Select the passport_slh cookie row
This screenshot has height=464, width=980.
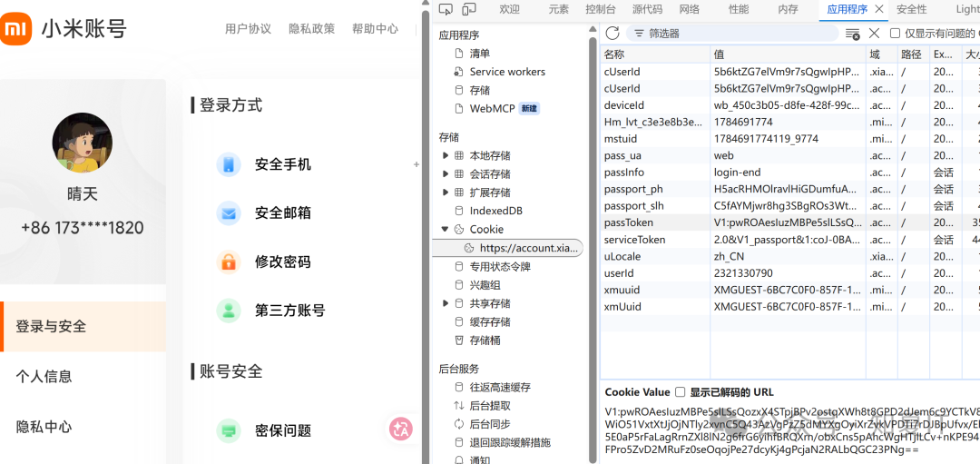[790, 206]
